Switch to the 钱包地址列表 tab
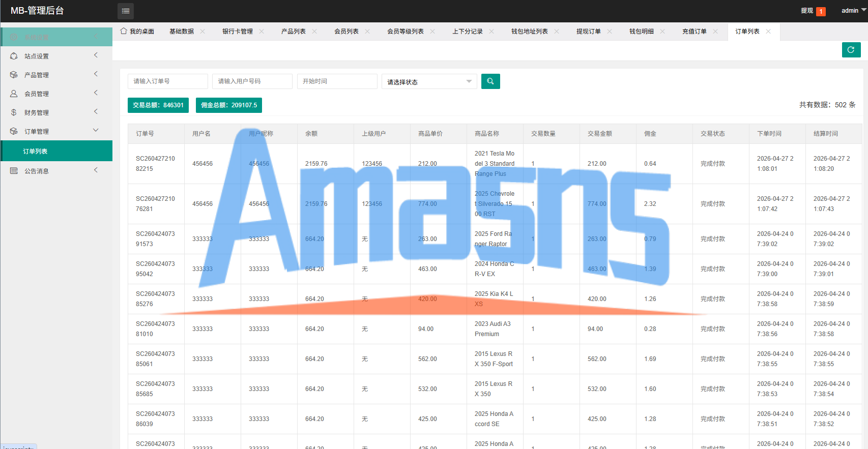 point(530,32)
